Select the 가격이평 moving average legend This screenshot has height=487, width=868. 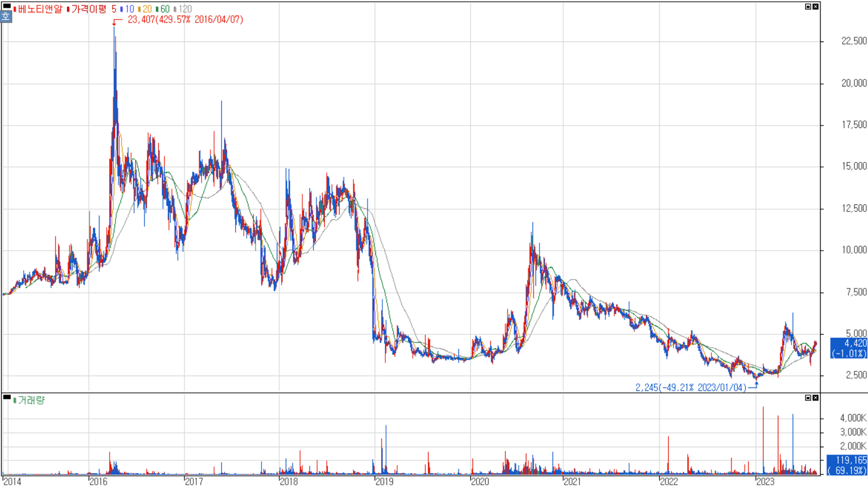tap(88, 9)
